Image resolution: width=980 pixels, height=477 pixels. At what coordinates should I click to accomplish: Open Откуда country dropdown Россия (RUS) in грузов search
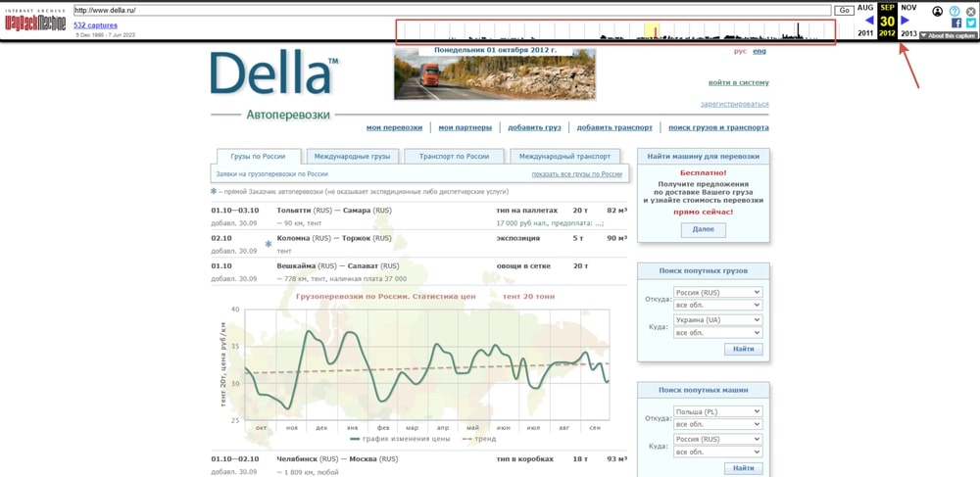718,292
